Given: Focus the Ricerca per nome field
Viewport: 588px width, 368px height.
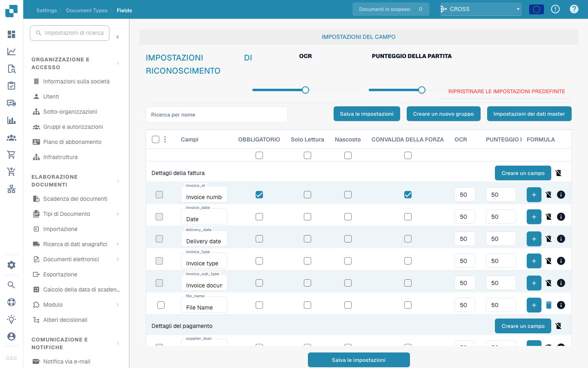Looking at the screenshot, I should coord(217,114).
